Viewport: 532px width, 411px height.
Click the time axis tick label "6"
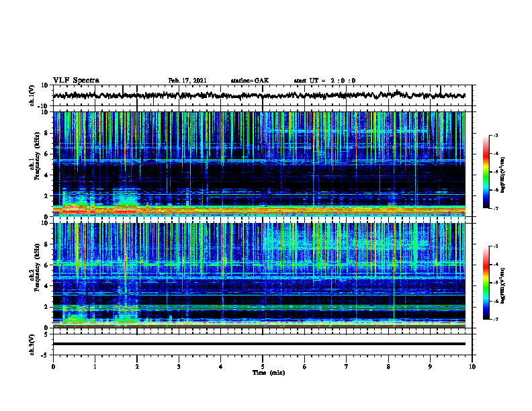point(305,367)
